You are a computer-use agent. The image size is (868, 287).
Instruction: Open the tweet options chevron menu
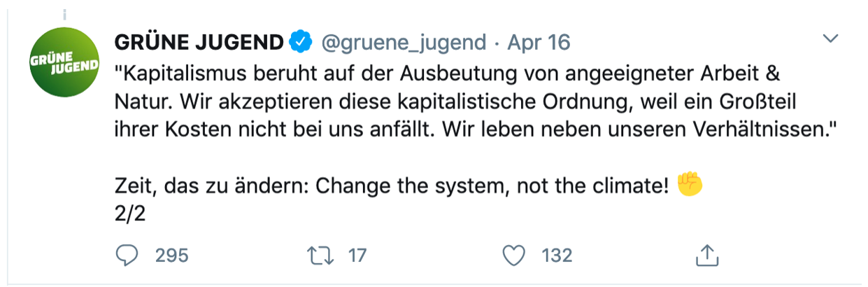tap(831, 39)
